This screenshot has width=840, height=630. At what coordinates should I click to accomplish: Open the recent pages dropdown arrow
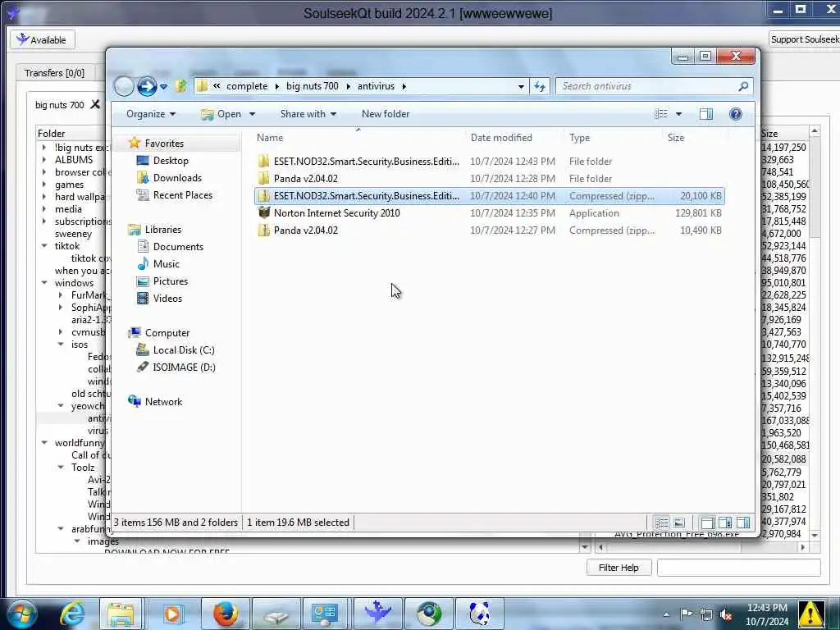coord(164,87)
